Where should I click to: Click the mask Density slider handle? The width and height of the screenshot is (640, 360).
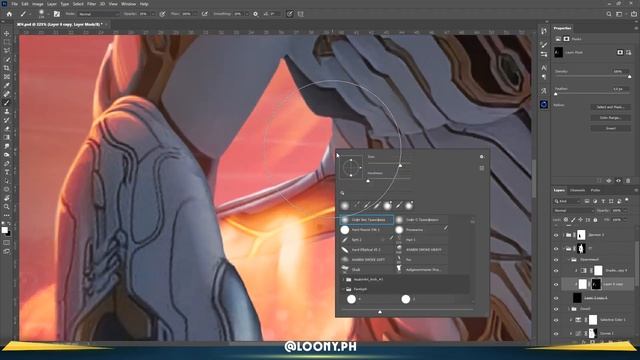click(629, 76)
